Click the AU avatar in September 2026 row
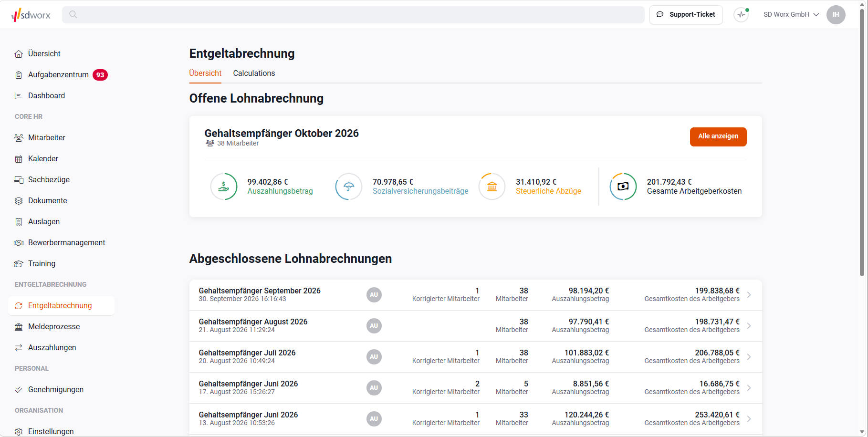Screen dimensions: 868x437 [x=374, y=295]
